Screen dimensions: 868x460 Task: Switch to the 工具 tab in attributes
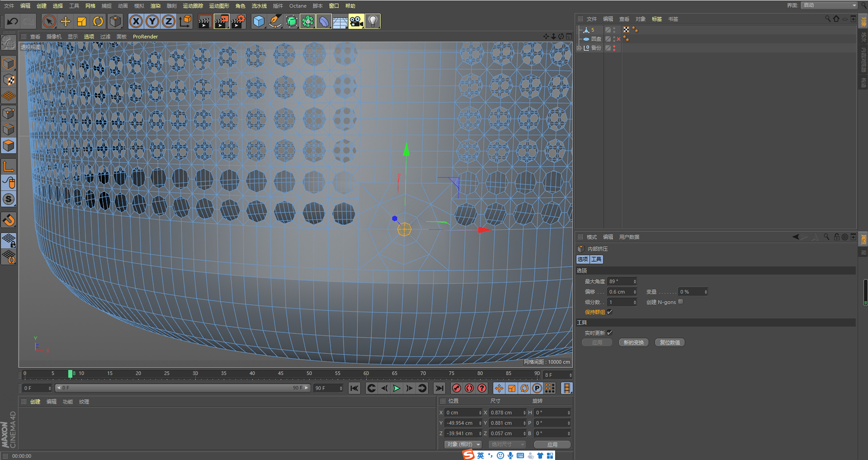[597, 259]
